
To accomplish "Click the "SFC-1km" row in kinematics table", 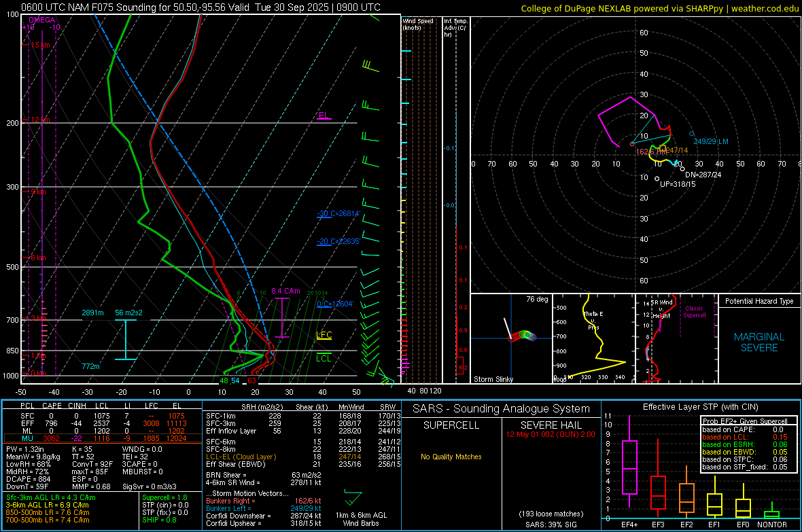I will (x=303, y=416).
